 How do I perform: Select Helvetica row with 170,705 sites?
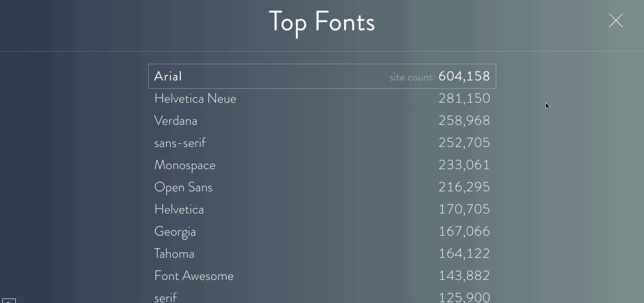pyautogui.click(x=322, y=209)
